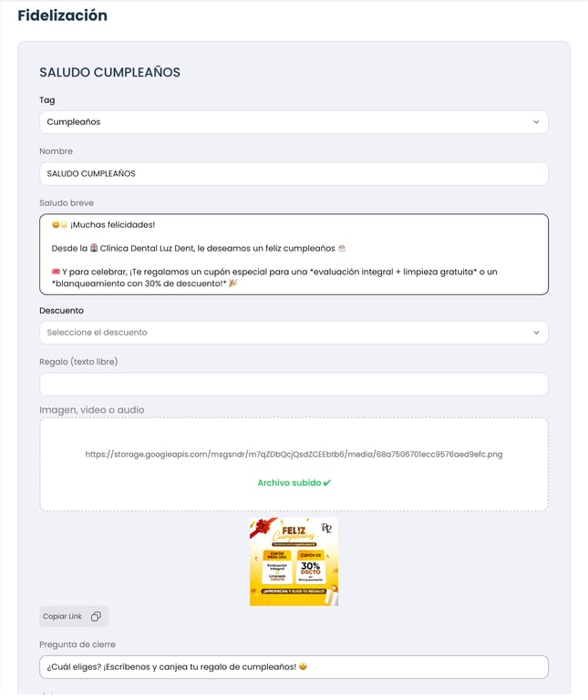
Task: Expand the Descuento dropdown chevron
Action: tap(536, 333)
